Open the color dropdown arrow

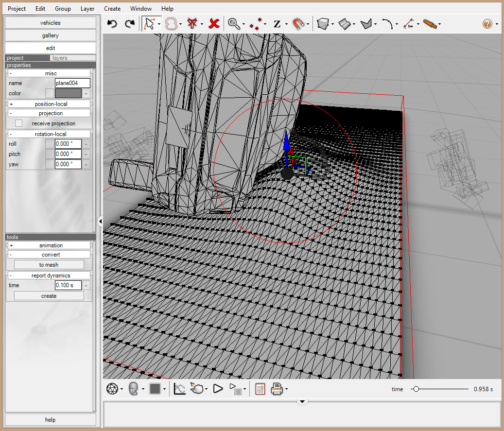[86, 93]
